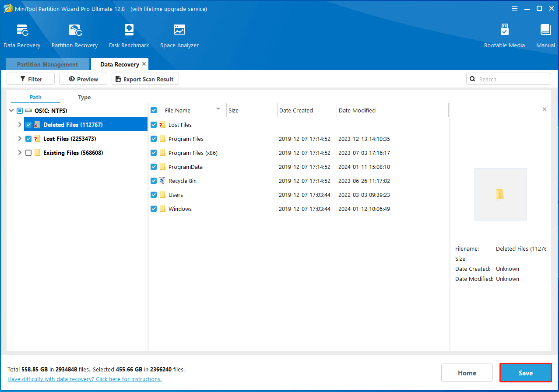
Task: Expand the Lost Files tree node
Action: [x=19, y=139]
